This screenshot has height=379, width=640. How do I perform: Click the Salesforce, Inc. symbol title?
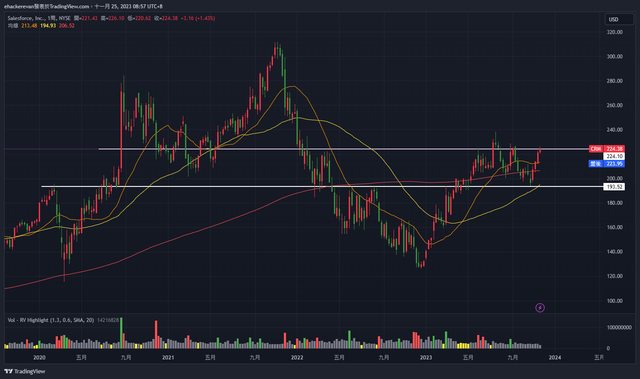[26, 18]
